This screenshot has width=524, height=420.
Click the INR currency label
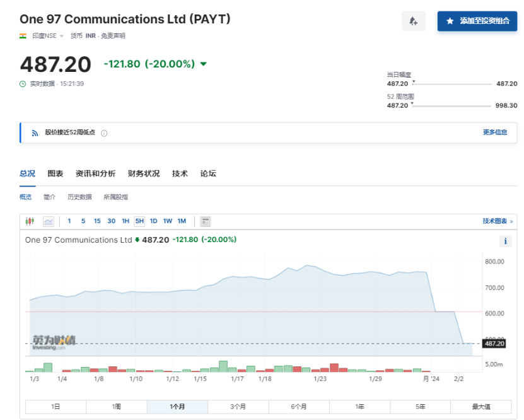[91, 36]
